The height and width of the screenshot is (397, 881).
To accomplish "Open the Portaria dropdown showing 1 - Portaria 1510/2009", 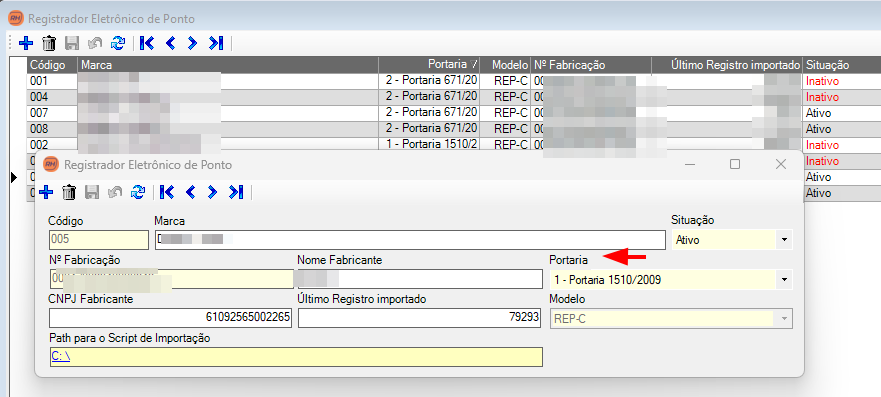I will tap(784, 280).
